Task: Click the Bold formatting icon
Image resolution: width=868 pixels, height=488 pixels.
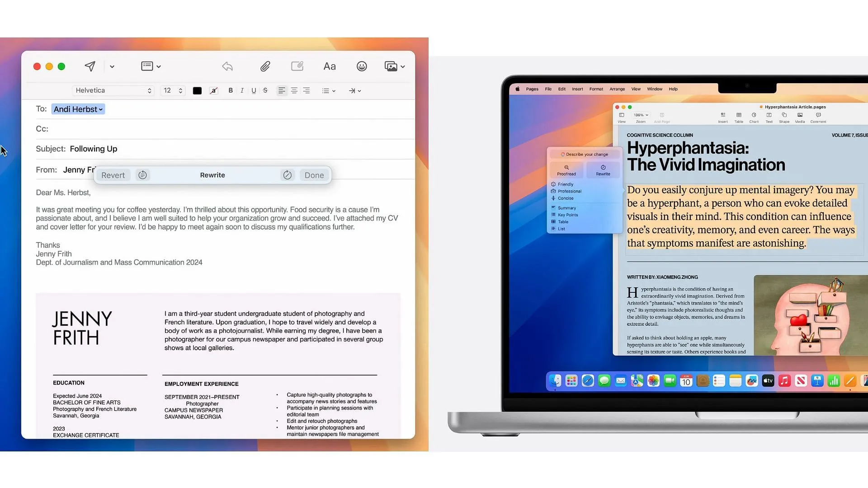Action: coord(231,90)
